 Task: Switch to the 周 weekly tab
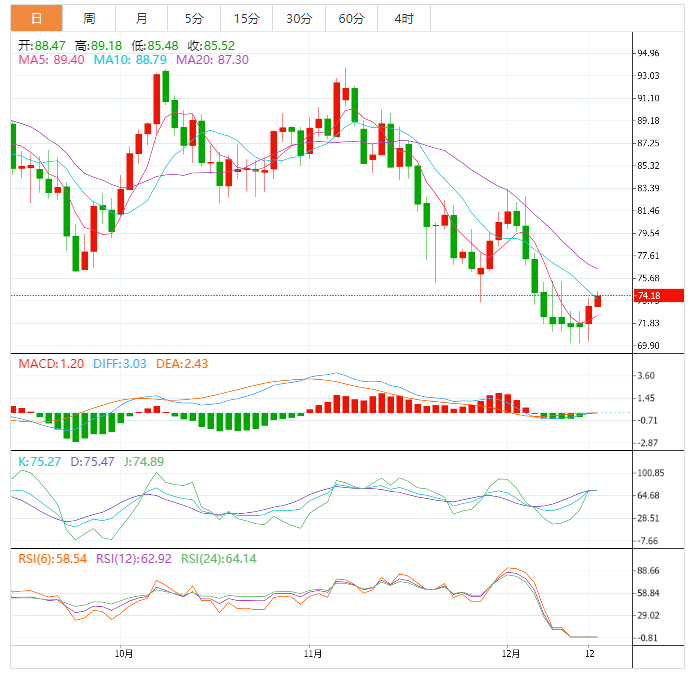[89, 18]
